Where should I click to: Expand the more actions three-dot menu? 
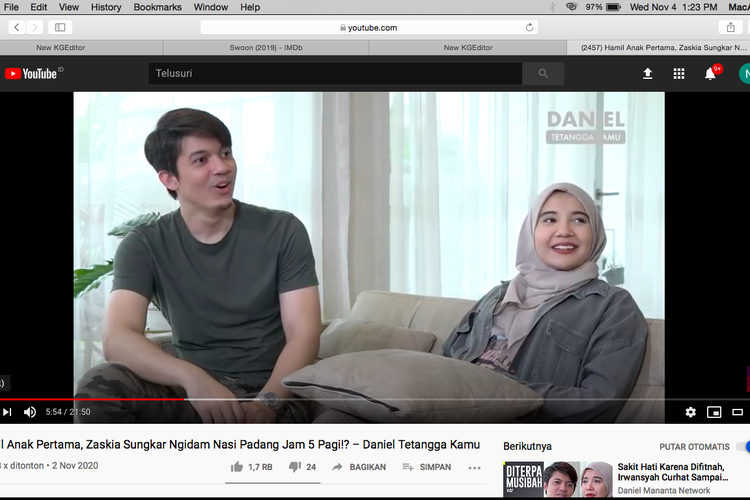(x=474, y=467)
